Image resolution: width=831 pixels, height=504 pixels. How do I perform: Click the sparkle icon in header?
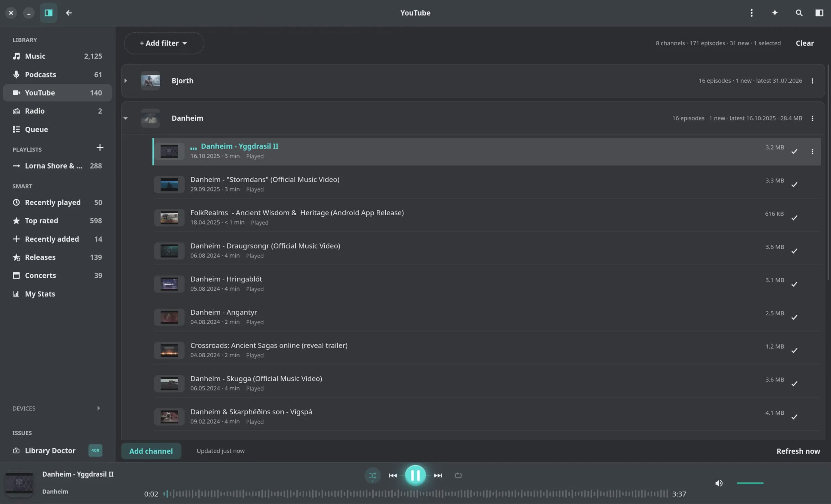(775, 13)
